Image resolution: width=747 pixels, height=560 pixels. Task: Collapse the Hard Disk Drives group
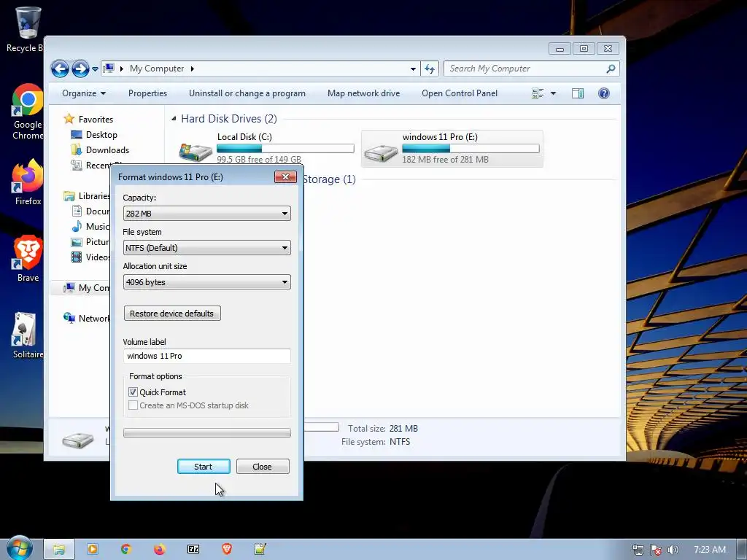point(174,119)
